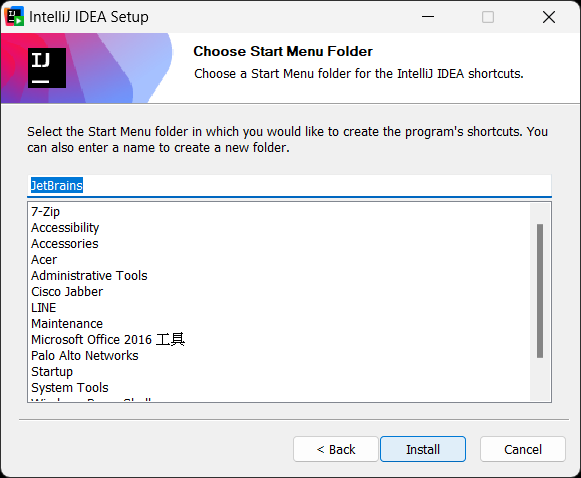Click the JetBrains folder name text field
This screenshot has width=581, height=478.
click(x=289, y=185)
